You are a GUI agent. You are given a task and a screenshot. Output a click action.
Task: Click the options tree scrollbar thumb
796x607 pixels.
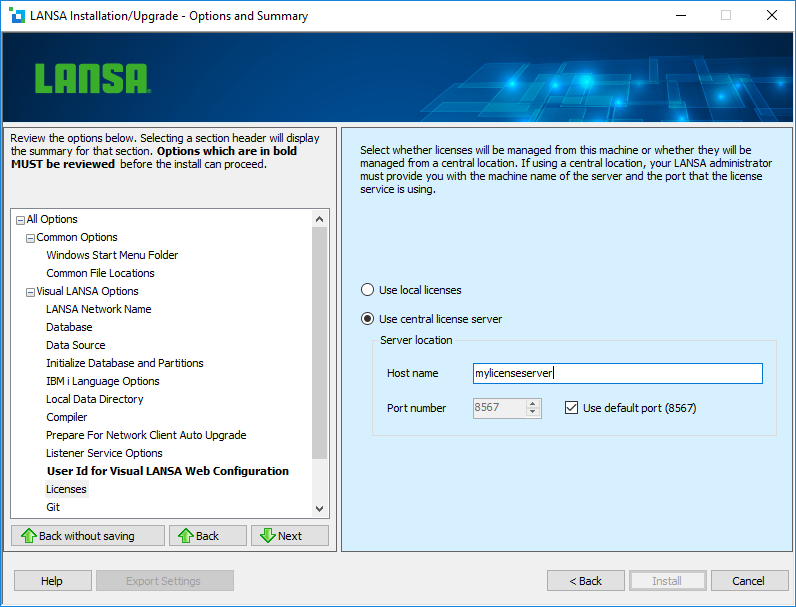[319, 343]
